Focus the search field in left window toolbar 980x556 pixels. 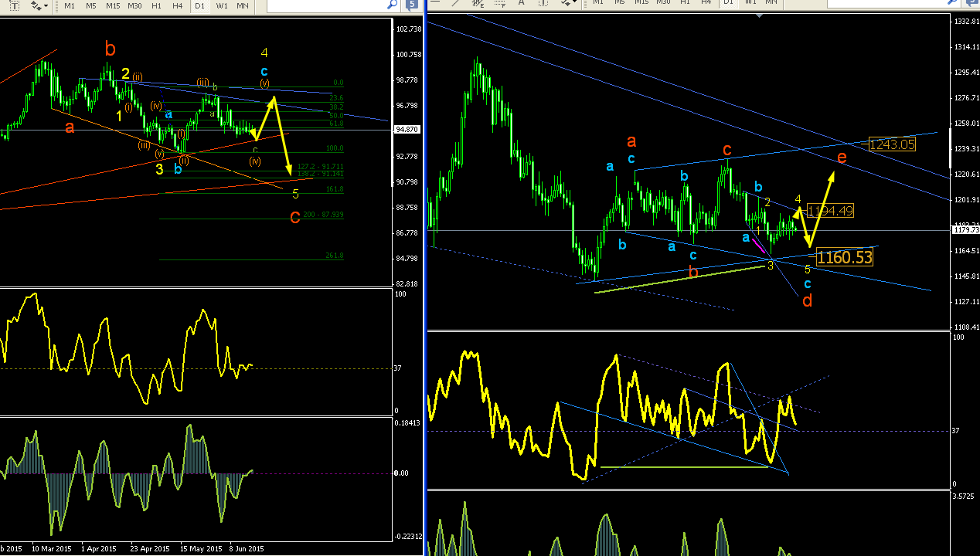325,5
